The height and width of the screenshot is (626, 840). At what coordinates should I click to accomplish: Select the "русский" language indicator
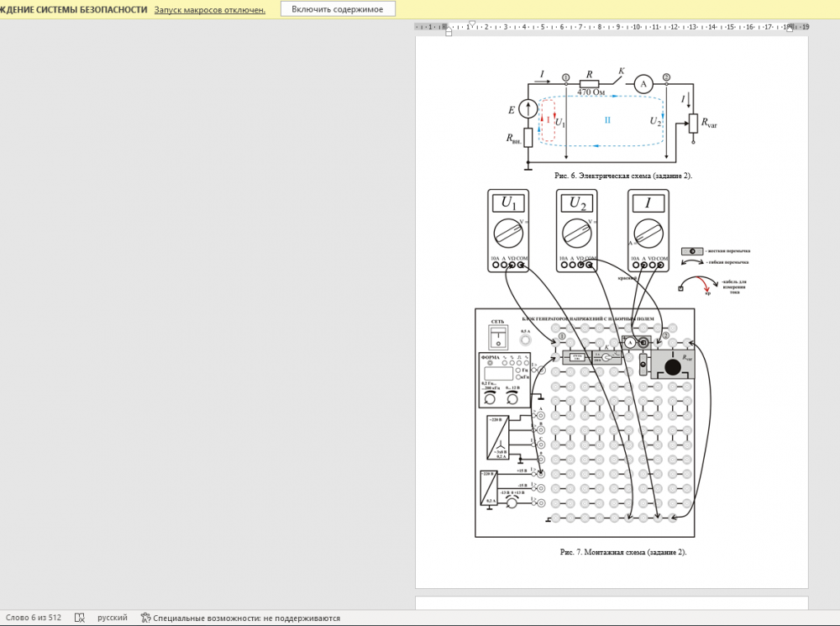[x=113, y=618]
